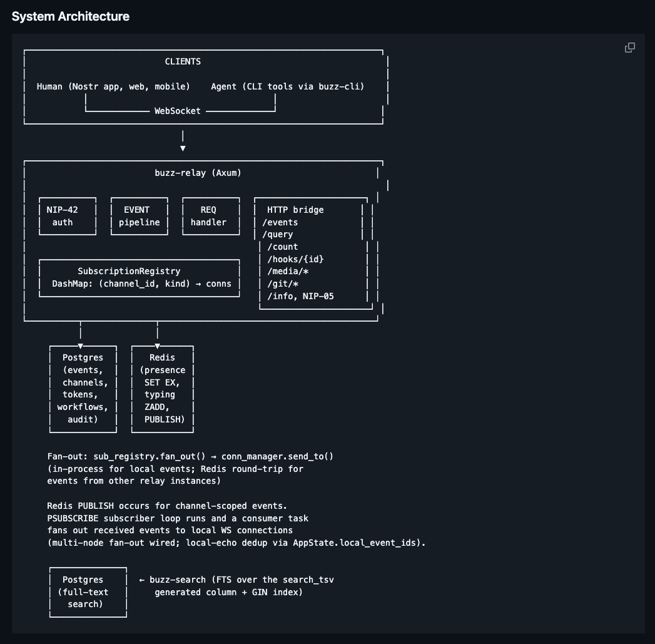Click the 'EVENT pipeline' box text
This screenshot has width=655, height=644.
click(139, 216)
